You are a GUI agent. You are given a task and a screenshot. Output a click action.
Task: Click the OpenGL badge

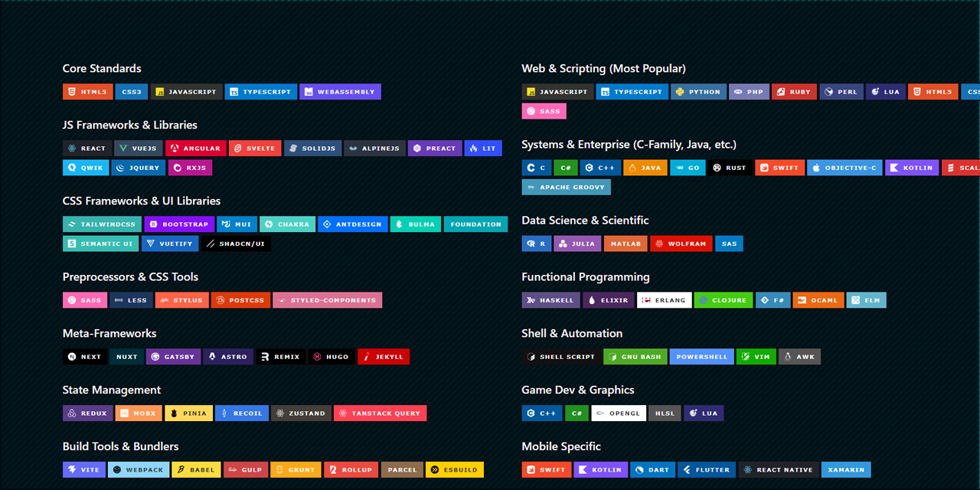[619, 413]
